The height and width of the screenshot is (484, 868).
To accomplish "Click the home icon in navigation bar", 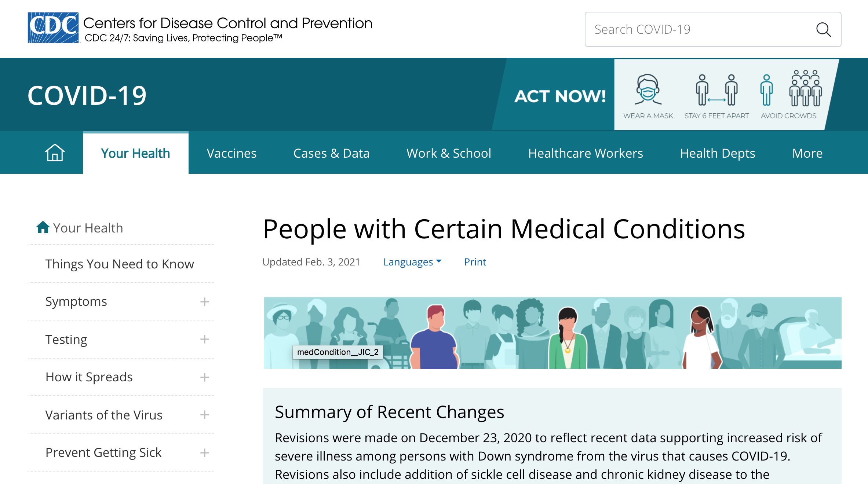I will coord(55,153).
